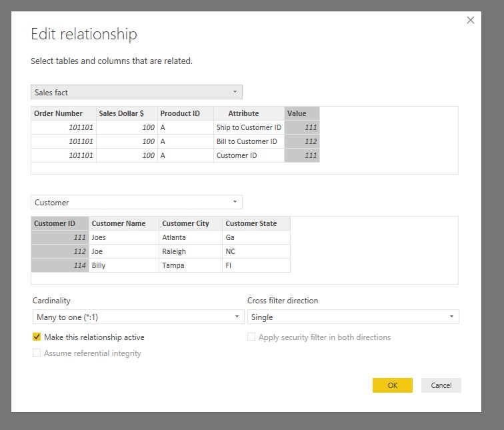The height and width of the screenshot is (430, 504).
Task: Click the Billy customer name cell
Action: point(124,265)
